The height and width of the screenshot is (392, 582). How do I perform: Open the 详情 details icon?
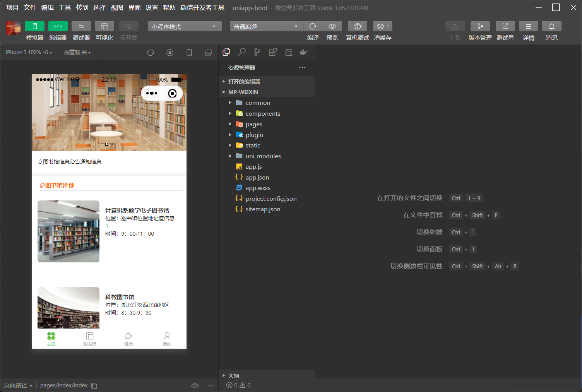point(529,26)
